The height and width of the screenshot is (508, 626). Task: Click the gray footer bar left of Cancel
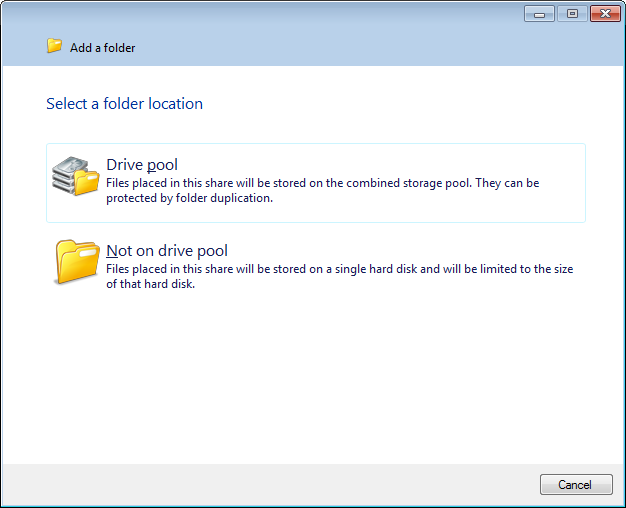[270, 484]
